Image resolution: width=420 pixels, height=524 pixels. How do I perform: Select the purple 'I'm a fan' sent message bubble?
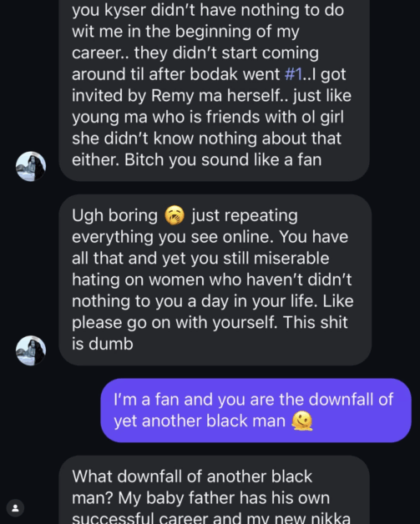click(x=256, y=411)
